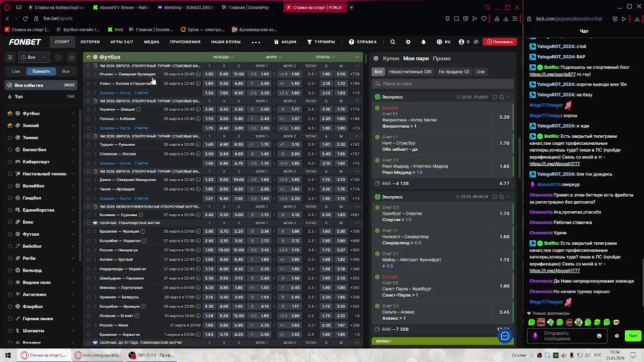Click the Поиск по пари search field
Screen dimensions: 644x362
pos(442,84)
